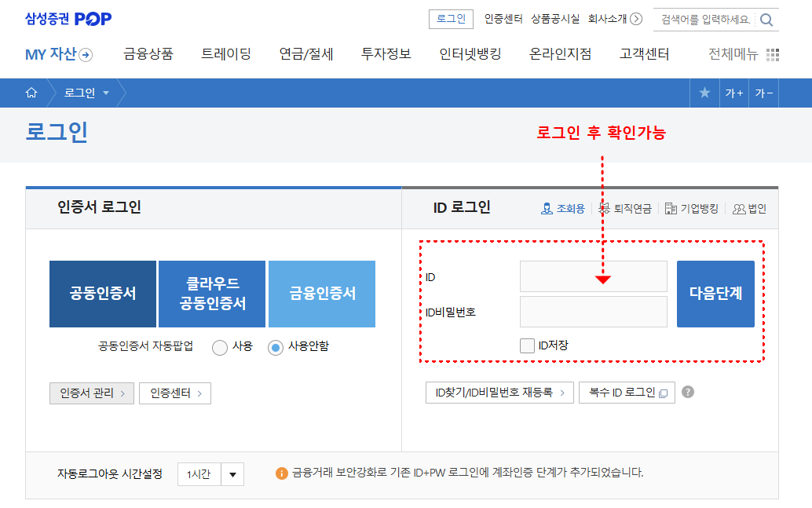Open 인증서 관리 button
Screen dimensions: 812x508
click(x=92, y=393)
